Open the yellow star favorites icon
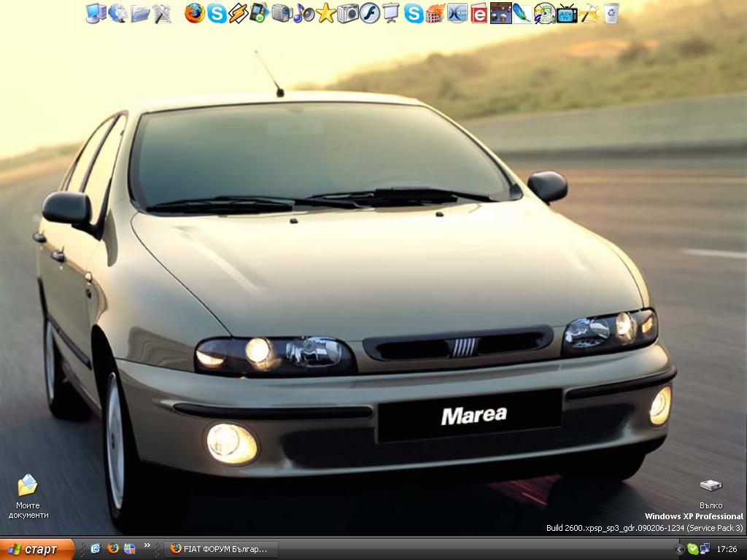 (x=326, y=13)
